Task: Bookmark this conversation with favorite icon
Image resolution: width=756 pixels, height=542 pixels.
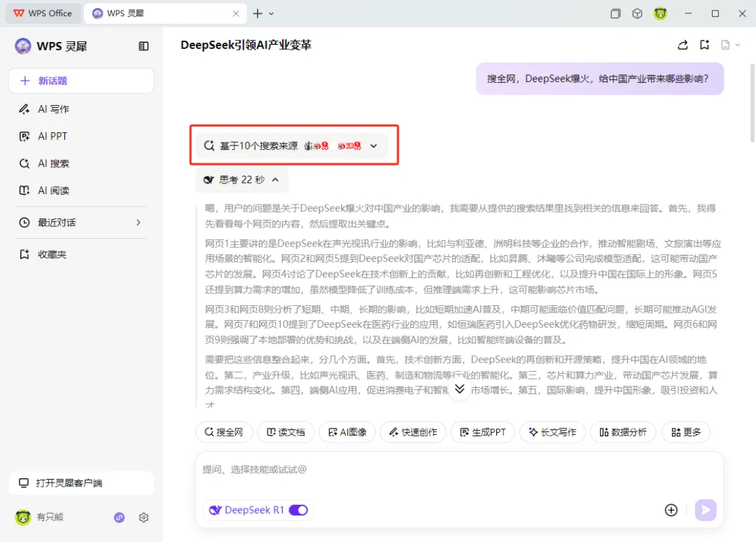Action: tap(704, 46)
